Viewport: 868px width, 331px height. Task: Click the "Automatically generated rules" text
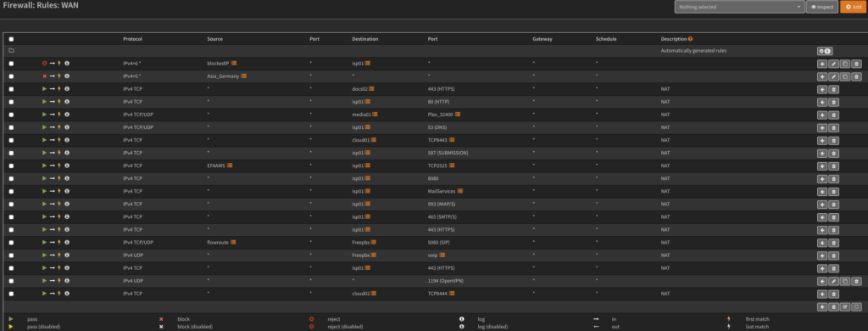tap(693, 50)
